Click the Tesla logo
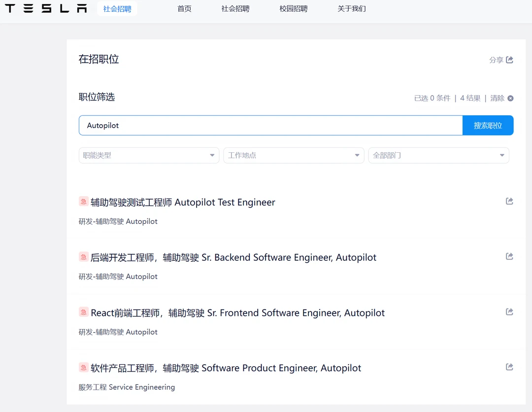532x412 pixels. (46, 8)
